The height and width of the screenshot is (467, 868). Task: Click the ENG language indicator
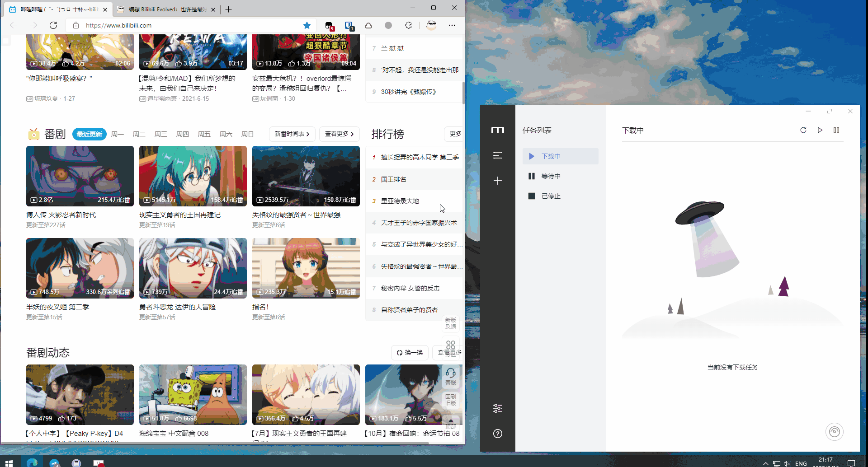tap(801, 463)
